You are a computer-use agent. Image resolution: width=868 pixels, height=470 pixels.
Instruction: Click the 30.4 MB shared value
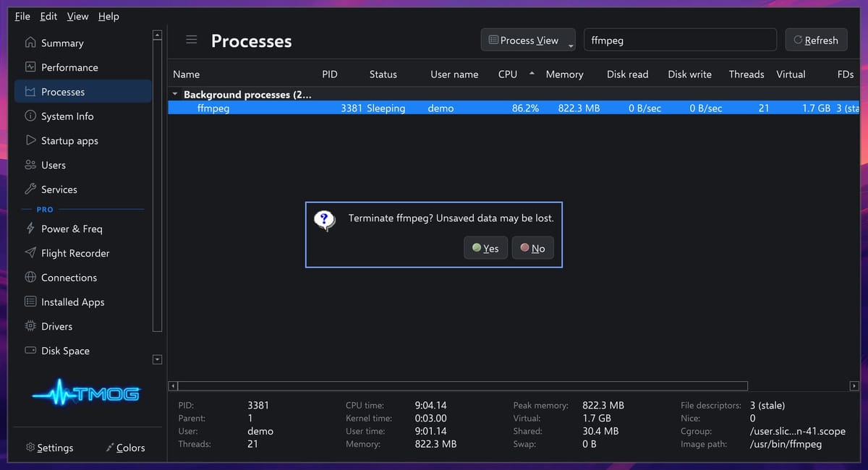coord(600,431)
